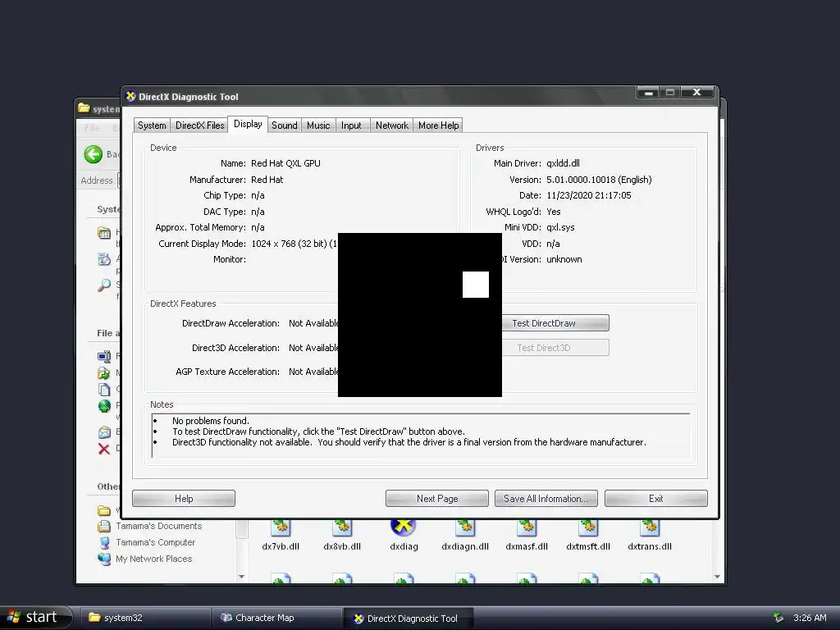Click the Copy this file icon in sidebar
840x630 pixels.
[104, 390]
